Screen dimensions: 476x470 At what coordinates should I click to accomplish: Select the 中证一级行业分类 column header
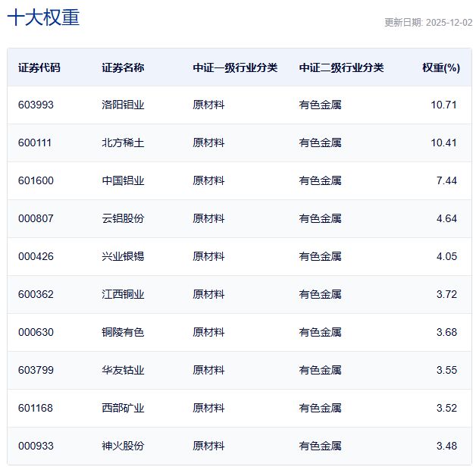[x=235, y=67]
